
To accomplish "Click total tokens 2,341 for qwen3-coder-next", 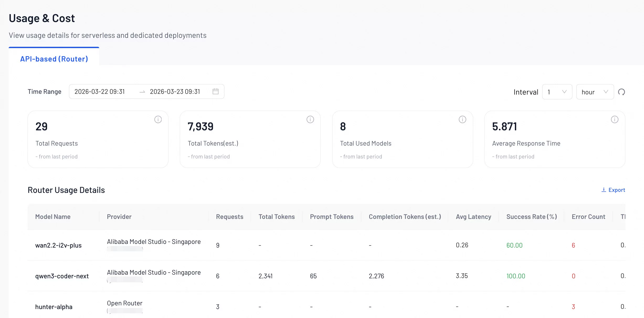I will coord(266,276).
